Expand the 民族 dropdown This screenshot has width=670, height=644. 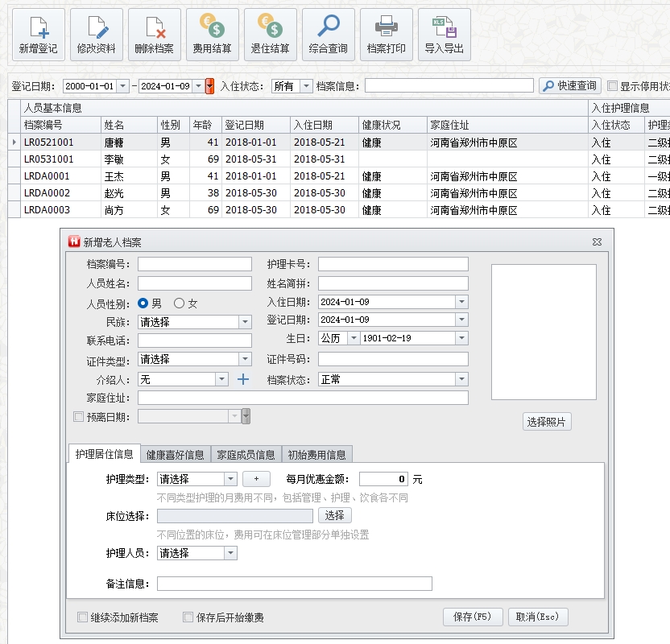tap(245, 322)
